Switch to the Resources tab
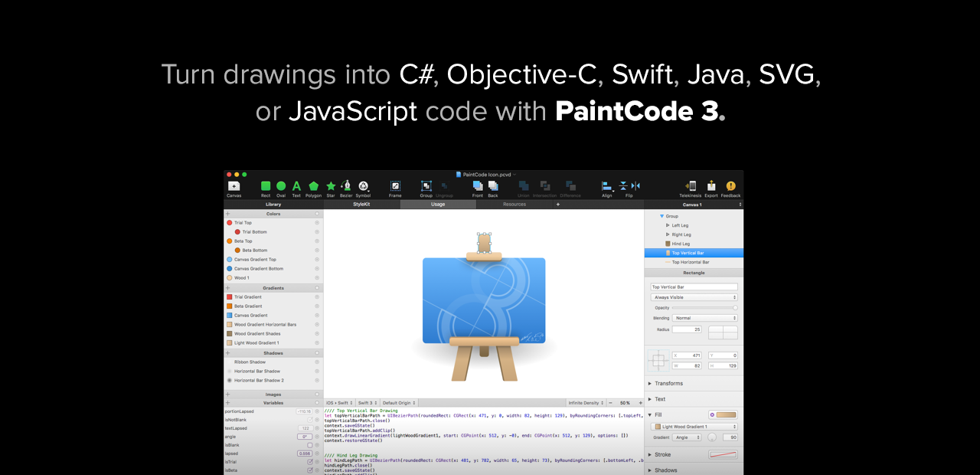The height and width of the screenshot is (475, 980). point(514,205)
